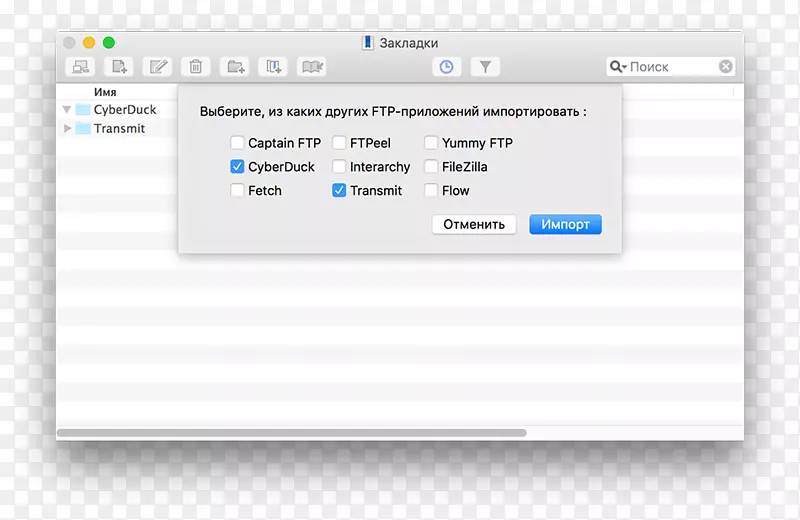Click the filter funnel toolbar icon
This screenshot has width=800, height=520.
pos(485,67)
